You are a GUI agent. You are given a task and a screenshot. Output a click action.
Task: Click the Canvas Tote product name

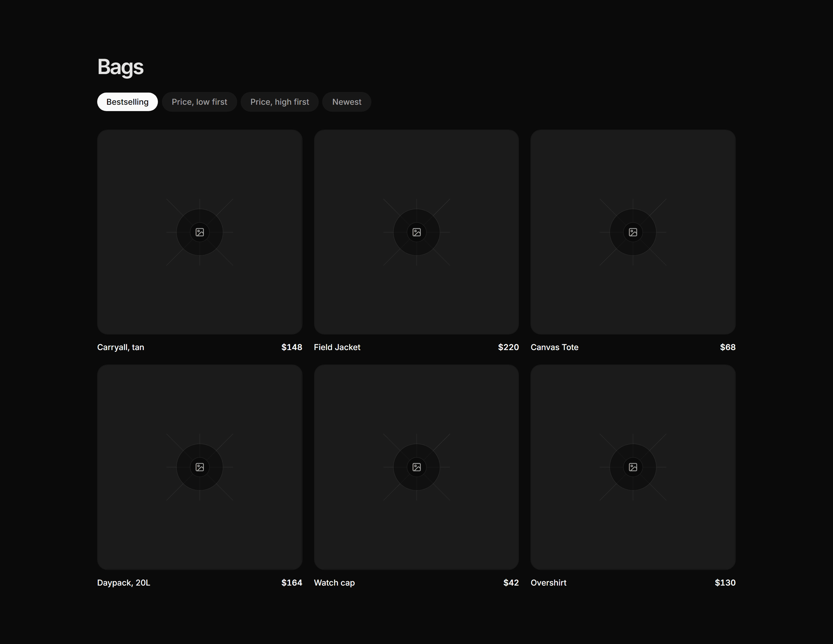click(x=554, y=347)
